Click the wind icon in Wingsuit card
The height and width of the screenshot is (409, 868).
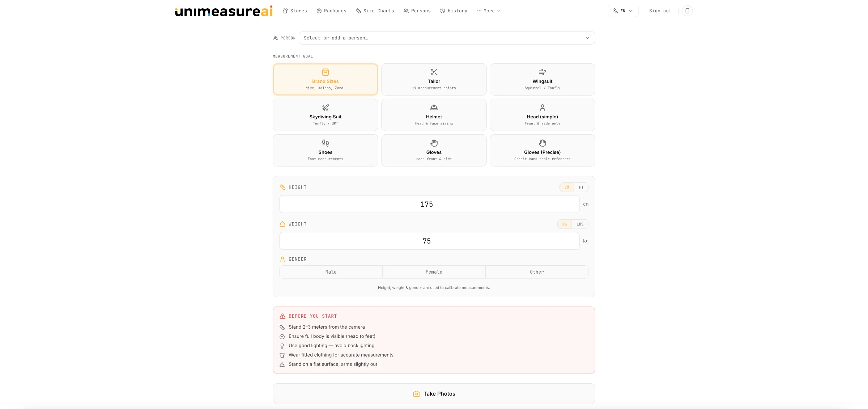[x=542, y=72]
